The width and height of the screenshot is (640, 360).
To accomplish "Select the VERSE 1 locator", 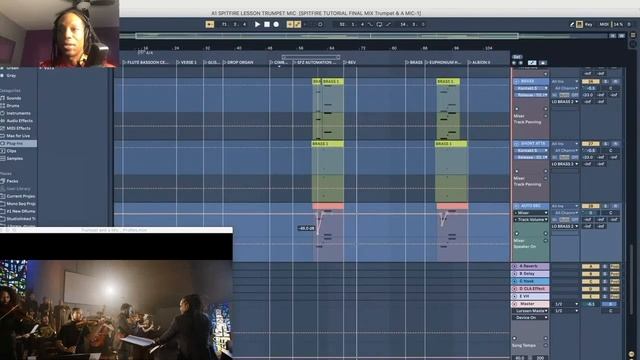I will (187, 62).
